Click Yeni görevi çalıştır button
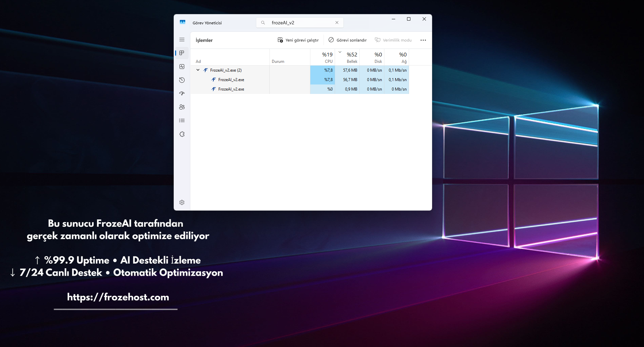The image size is (644, 347). click(x=298, y=40)
